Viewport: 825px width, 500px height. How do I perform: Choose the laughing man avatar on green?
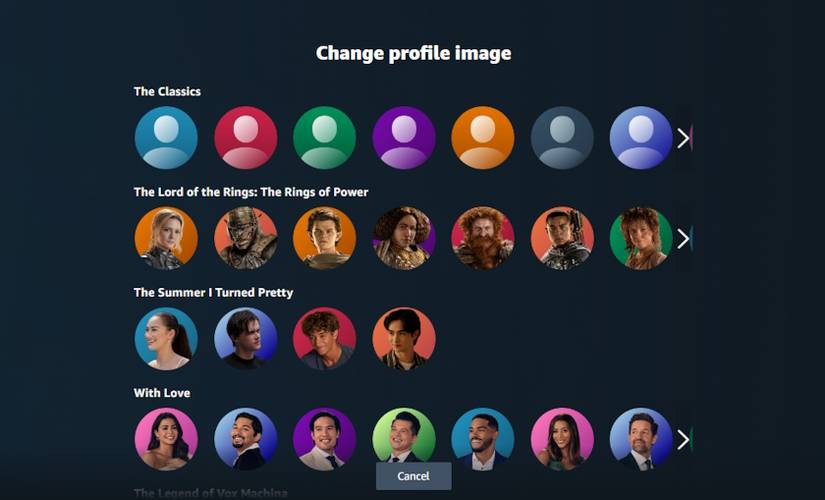404,437
